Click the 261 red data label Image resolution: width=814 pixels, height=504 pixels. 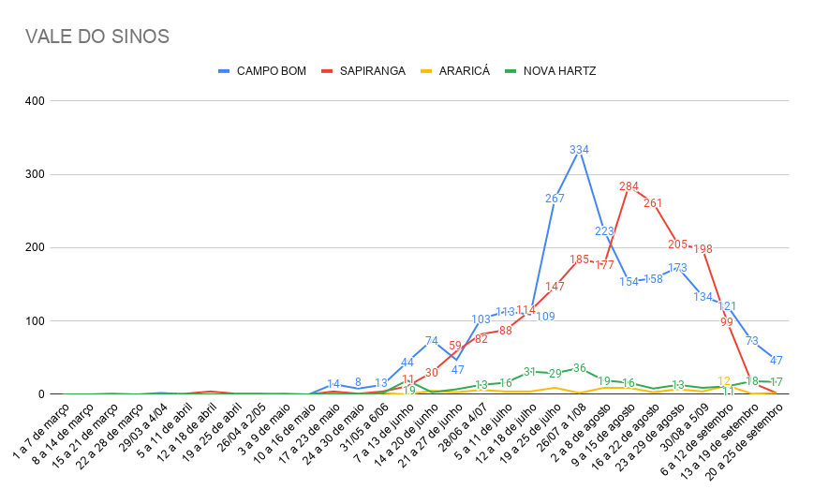coord(653,203)
